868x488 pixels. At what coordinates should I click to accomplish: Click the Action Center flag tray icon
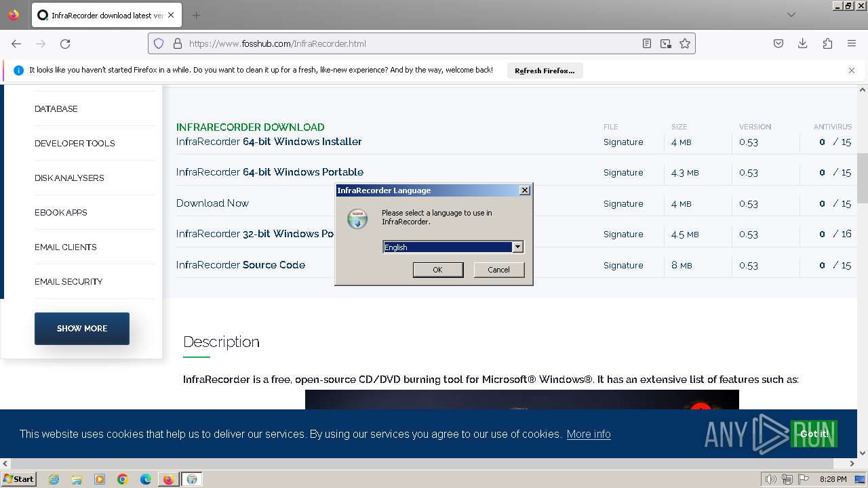tap(804, 479)
